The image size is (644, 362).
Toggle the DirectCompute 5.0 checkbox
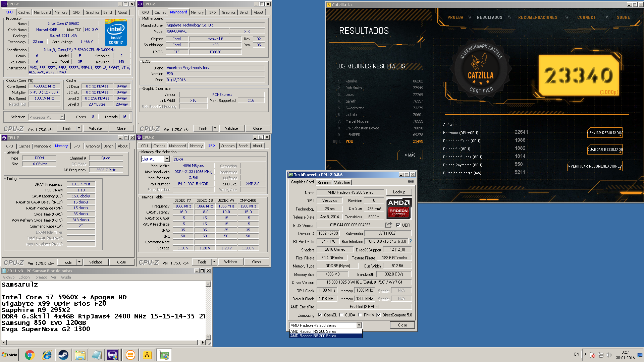click(378, 315)
